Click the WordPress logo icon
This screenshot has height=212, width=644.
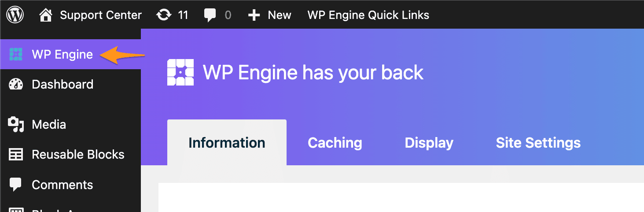(x=15, y=15)
